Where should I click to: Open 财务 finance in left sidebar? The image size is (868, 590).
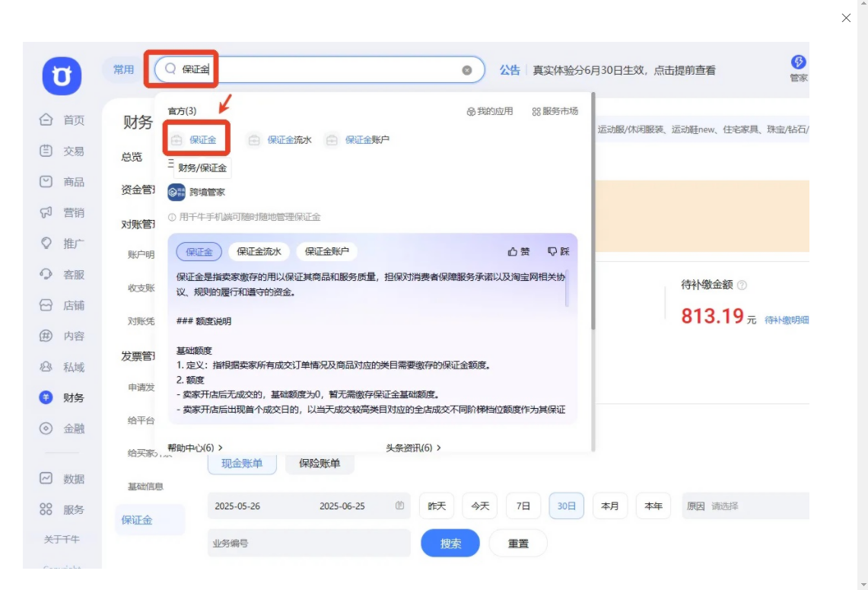pyautogui.click(x=62, y=397)
